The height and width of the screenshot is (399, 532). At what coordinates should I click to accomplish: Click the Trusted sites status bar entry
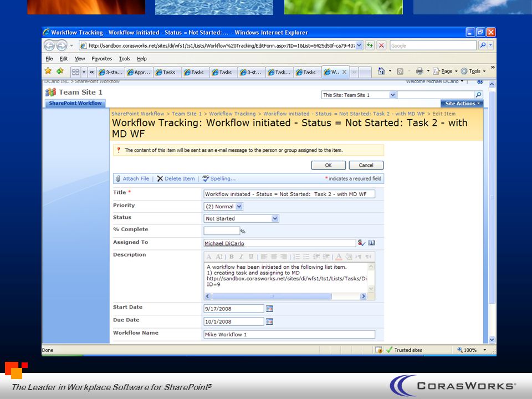(x=404, y=350)
